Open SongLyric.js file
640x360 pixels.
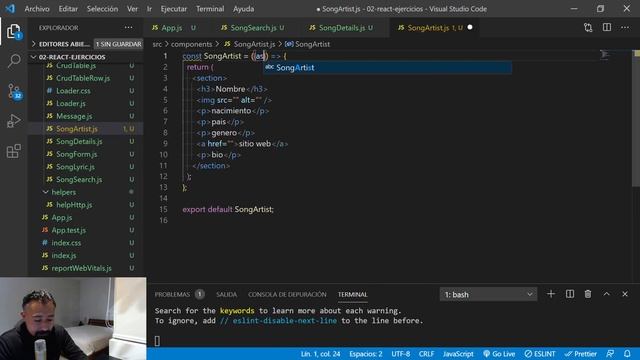(x=76, y=167)
